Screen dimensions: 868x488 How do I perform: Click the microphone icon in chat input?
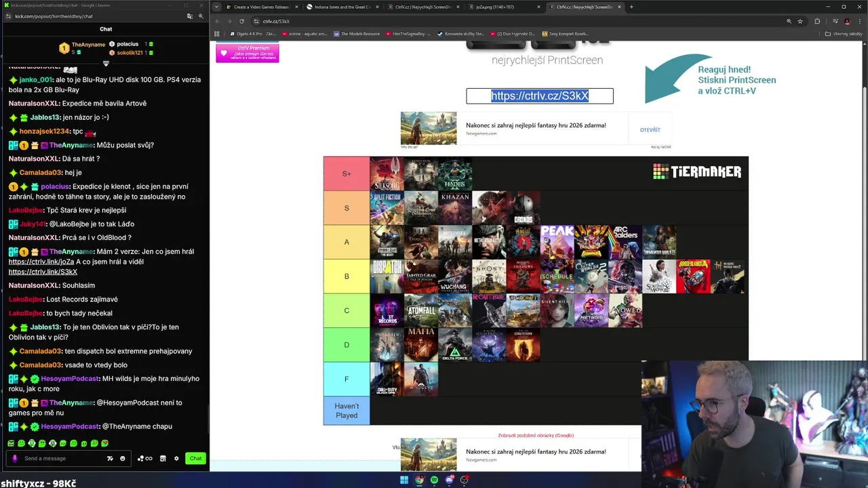(x=15, y=458)
